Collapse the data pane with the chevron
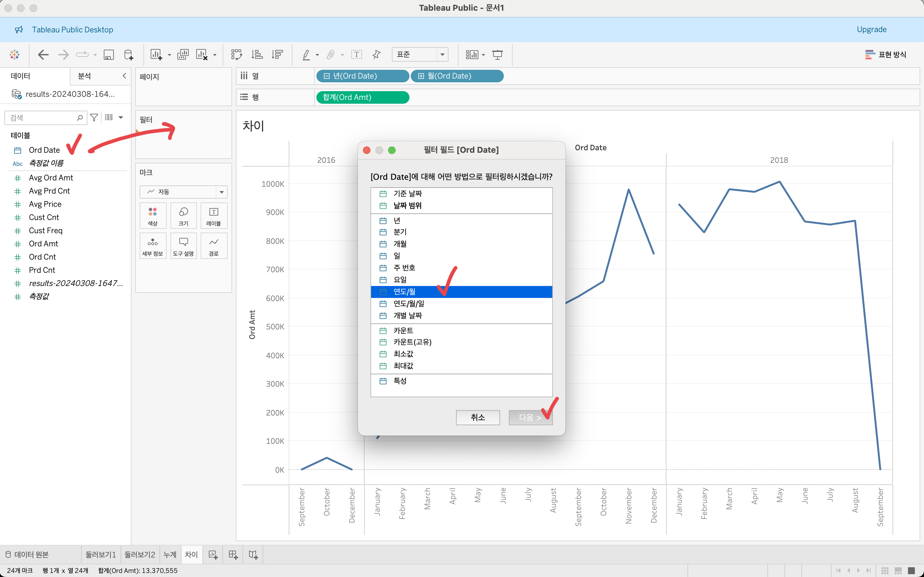This screenshot has height=577, width=924. tap(124, 75)
